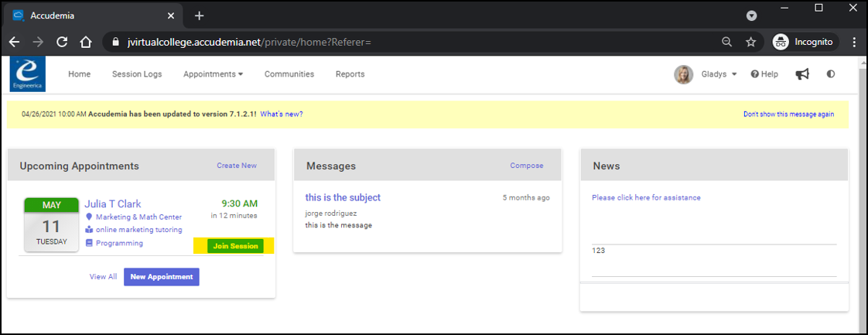Screen dimensions: 868x335
Task: Open Gladys profile avatar
Action: (684, 74)
